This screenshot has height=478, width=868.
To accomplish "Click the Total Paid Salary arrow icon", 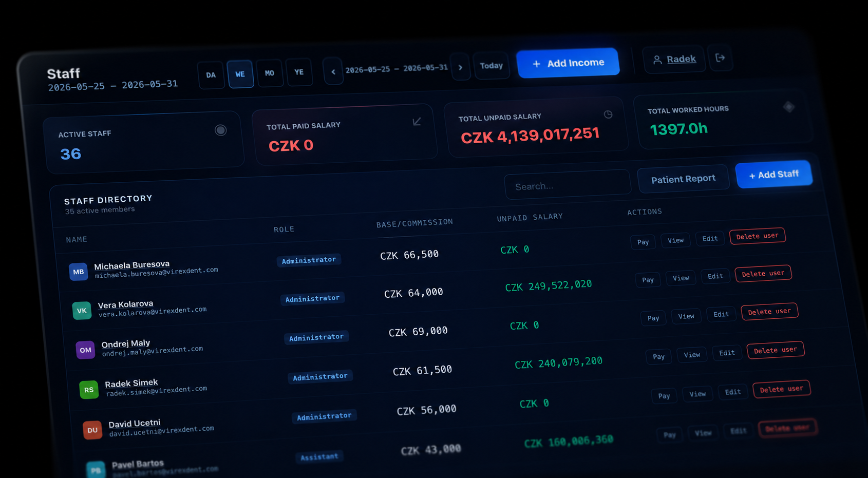I will pyautogui.click(x=417, y=122).
